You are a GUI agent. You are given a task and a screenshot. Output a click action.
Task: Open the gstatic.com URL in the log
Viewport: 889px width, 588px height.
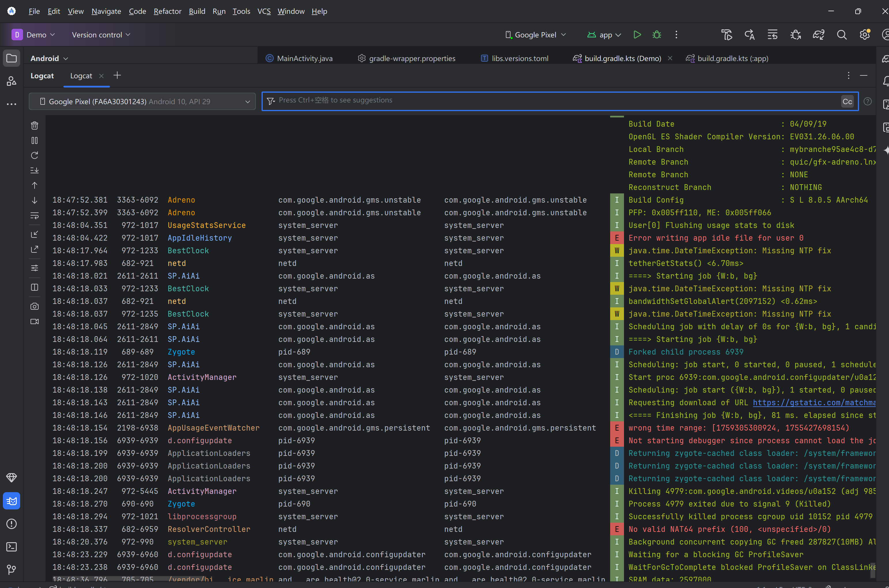click(814, 402)
